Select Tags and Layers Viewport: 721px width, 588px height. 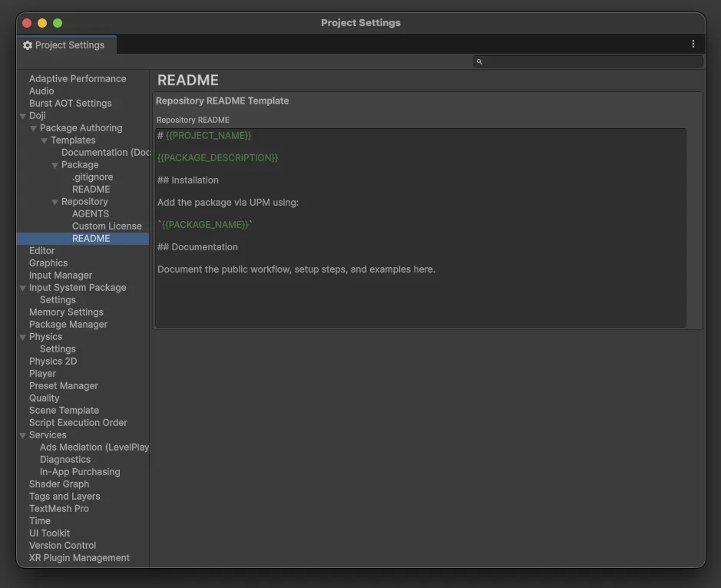pyautogui.click(x=64, y=496)
